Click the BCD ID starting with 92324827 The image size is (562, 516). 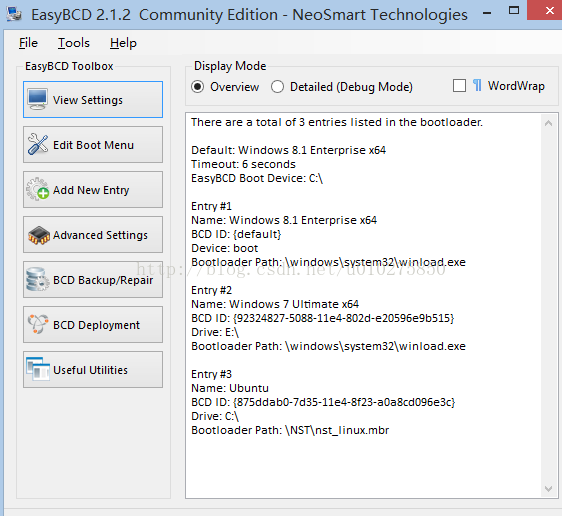point(323,318)
